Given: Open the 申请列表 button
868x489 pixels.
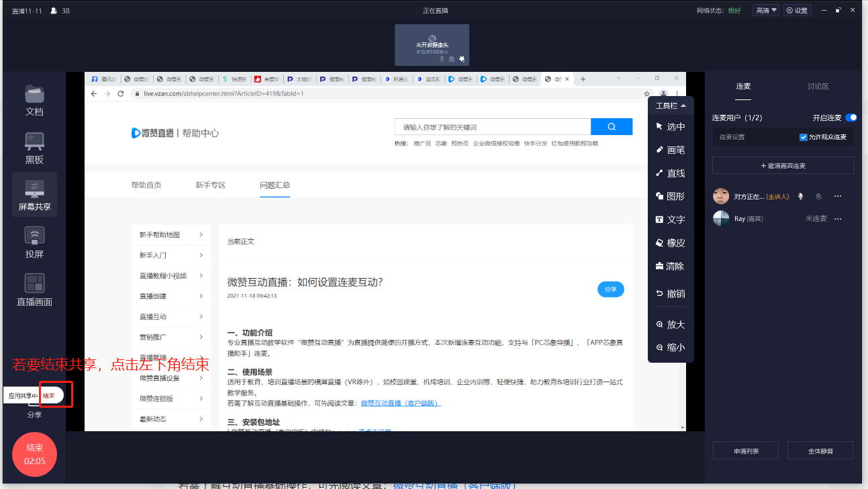Looking at the screenshot, I should point(746,451).
